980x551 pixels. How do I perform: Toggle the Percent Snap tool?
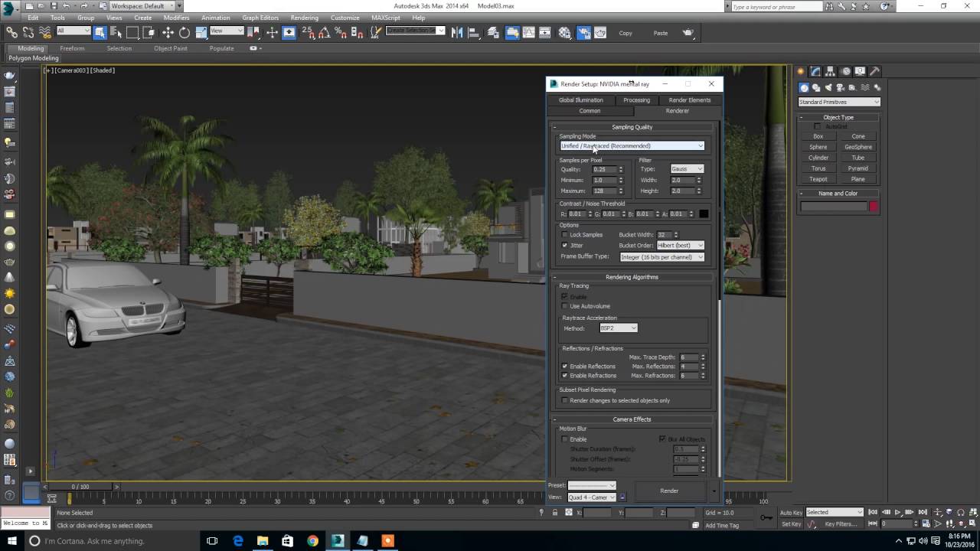341,33
